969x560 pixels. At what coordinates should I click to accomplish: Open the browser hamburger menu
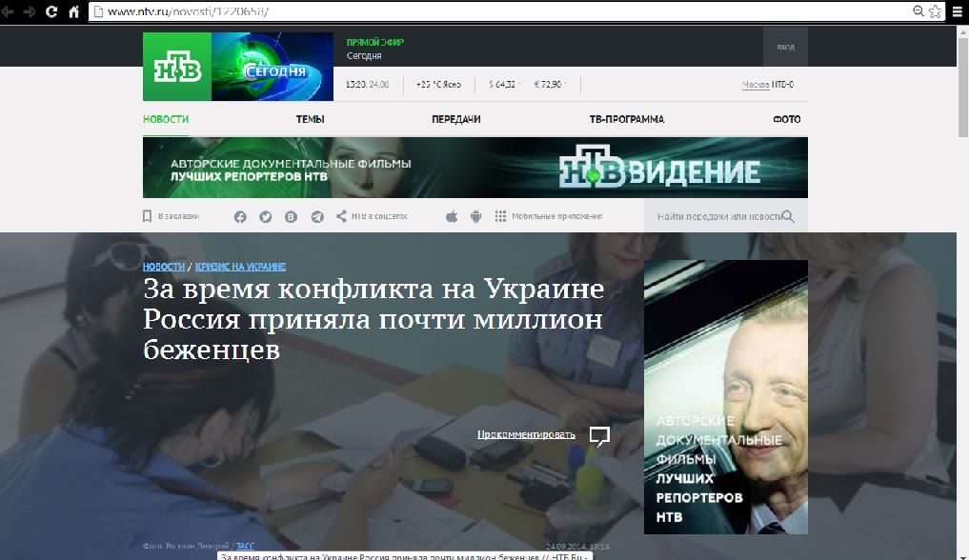(x=958, y=11)
